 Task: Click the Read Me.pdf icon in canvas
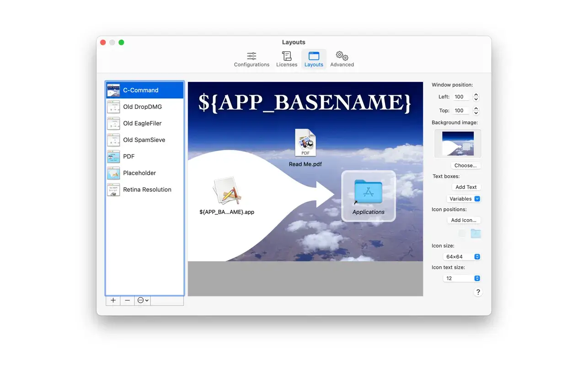(305, 143)
